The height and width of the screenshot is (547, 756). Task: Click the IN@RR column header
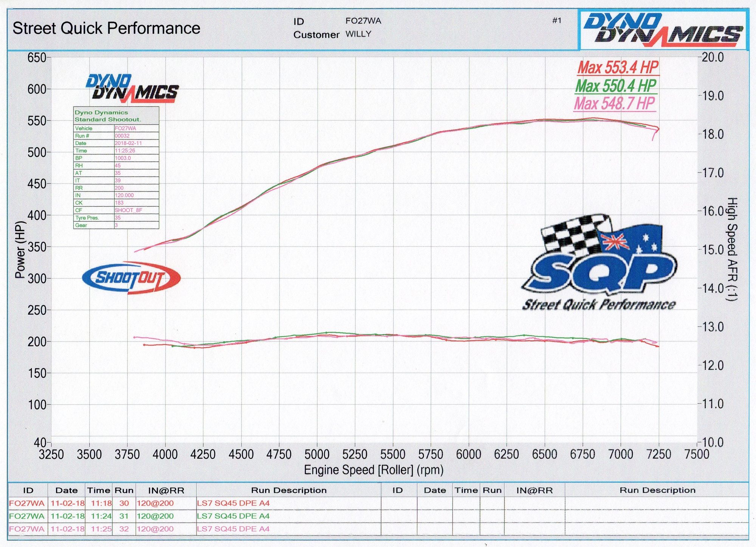[166, 490]
